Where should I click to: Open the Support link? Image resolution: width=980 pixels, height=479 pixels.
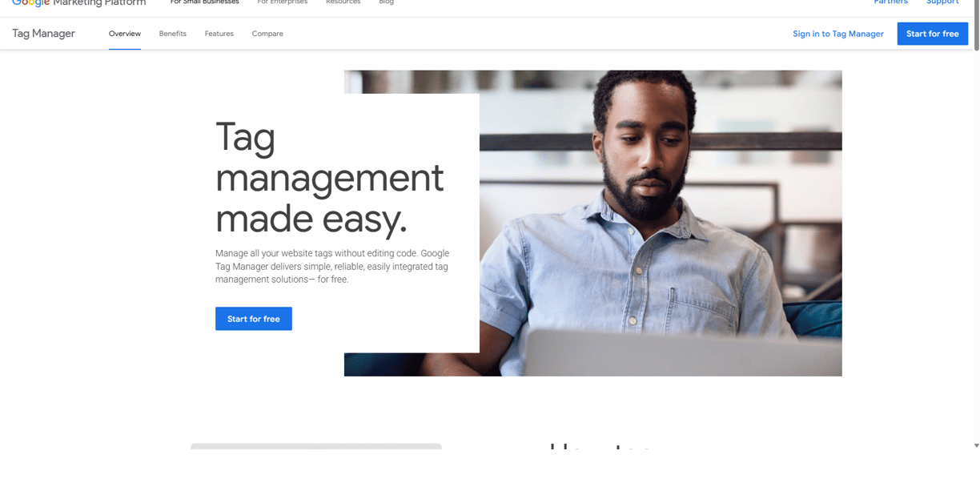point(942,2)
